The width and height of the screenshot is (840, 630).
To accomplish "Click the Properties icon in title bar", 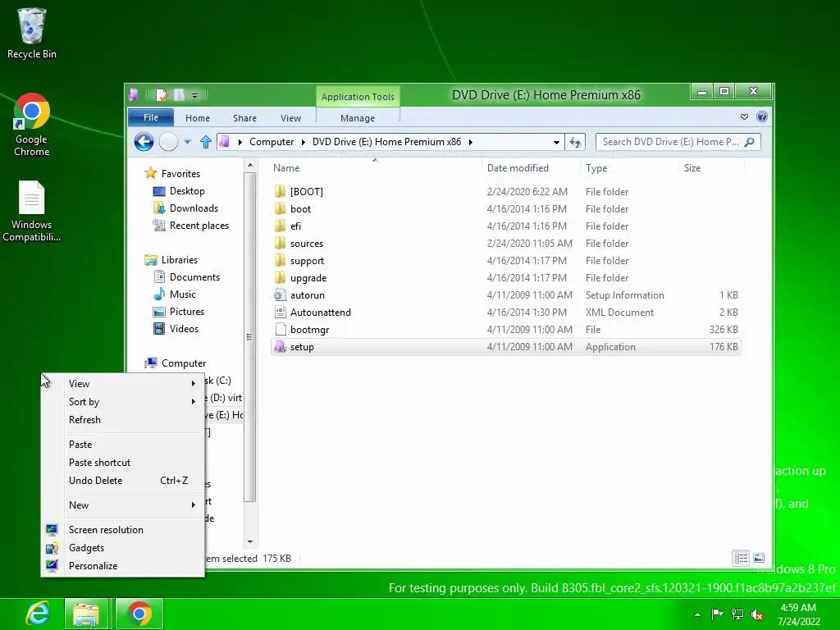I will click(162, 95).
